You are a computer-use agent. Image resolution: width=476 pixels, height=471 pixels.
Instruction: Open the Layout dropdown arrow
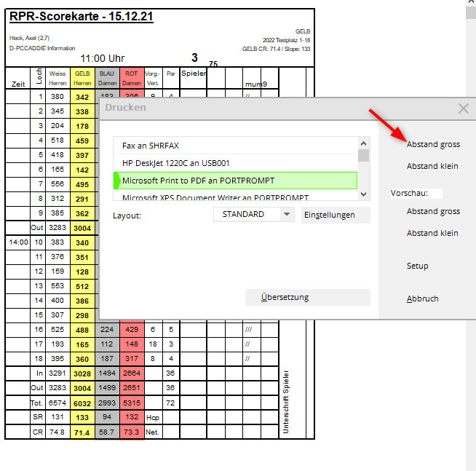pyautogui.click(x=287, y=215)
